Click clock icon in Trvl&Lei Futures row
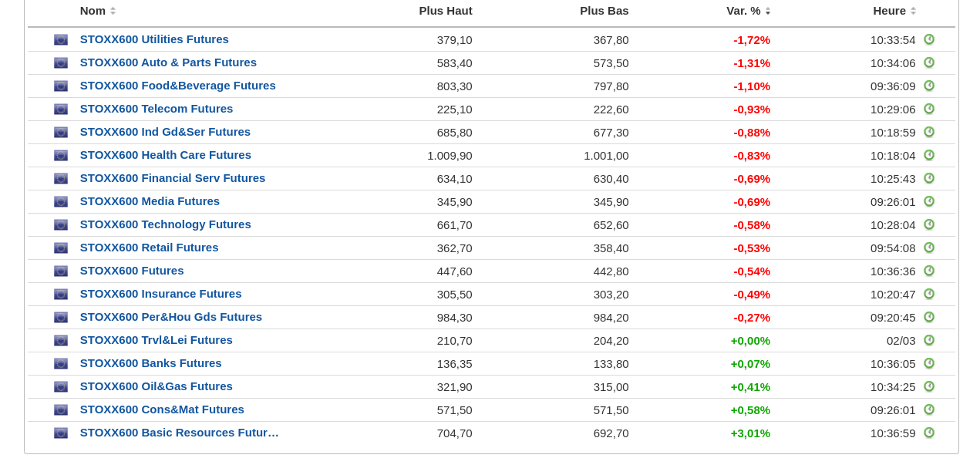 pos(929,340)
